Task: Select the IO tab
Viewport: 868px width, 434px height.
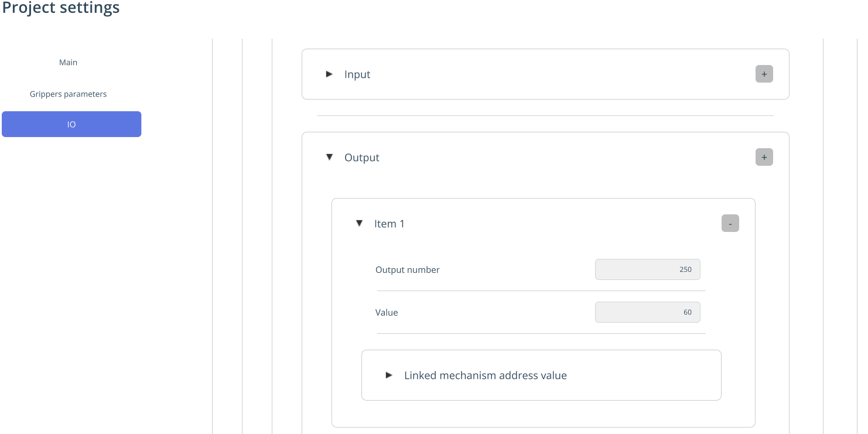Action: click(71, 124)
